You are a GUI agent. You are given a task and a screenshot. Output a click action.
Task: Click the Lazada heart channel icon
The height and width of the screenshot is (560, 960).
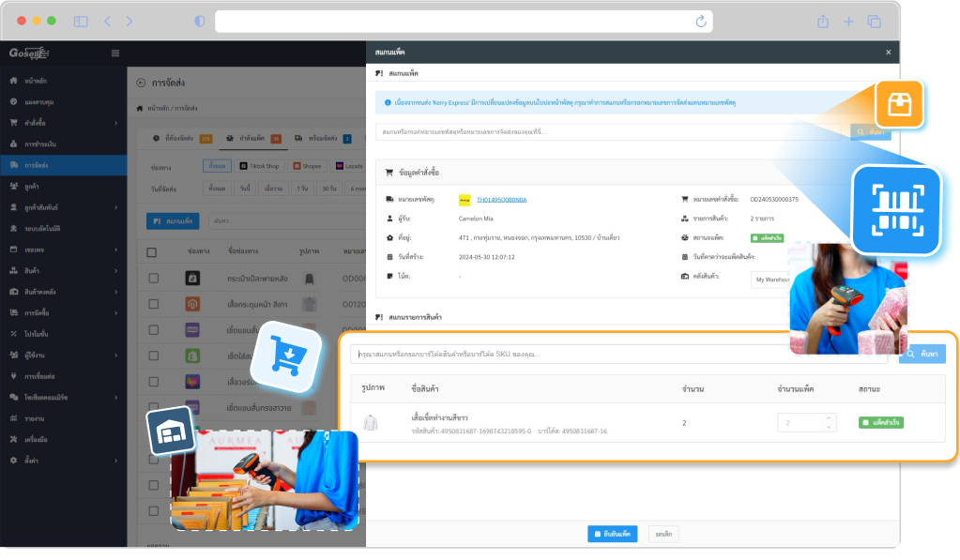(192, 381)
